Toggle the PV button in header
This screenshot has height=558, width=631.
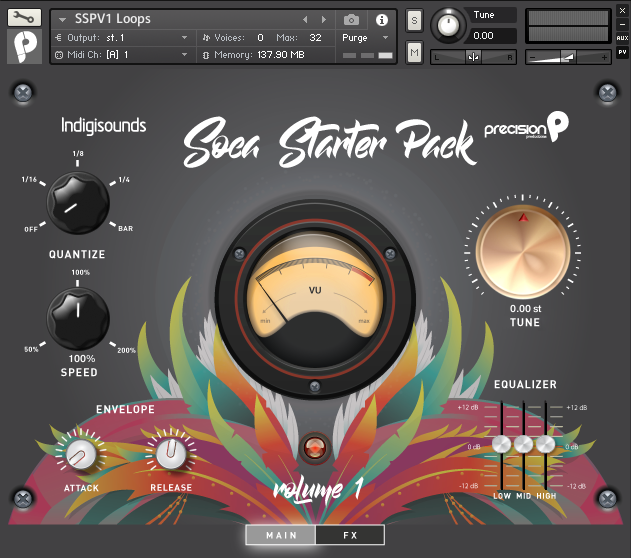coord(622,52)
